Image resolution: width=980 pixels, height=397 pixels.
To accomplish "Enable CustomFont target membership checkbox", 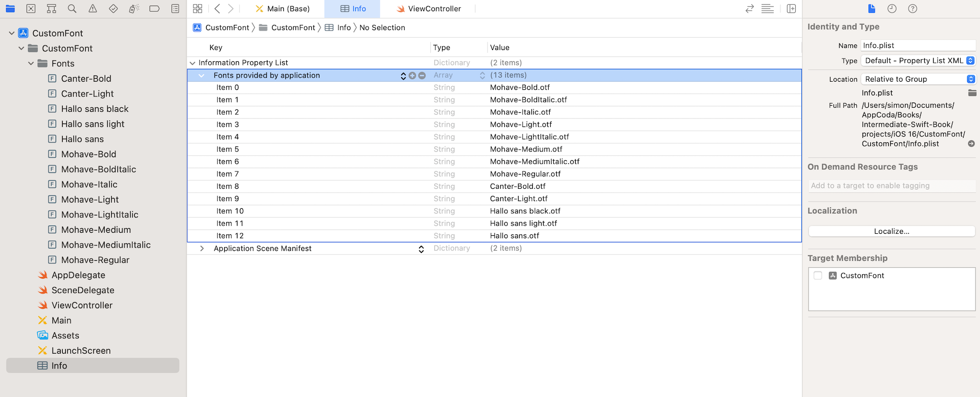I will coord(818,276).
